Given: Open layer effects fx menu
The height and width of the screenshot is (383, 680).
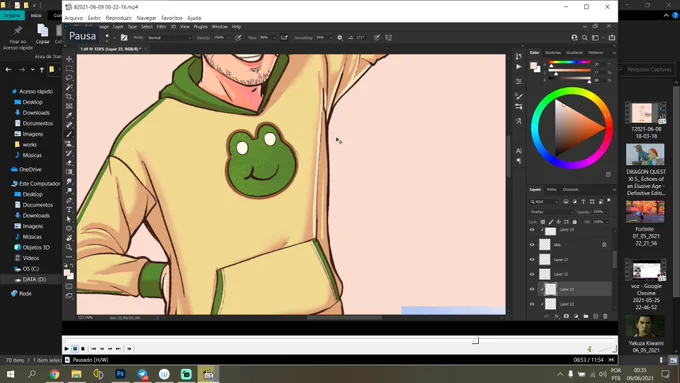Looking at the screenshot, I should pyautogui.click(x=556, y=316).
